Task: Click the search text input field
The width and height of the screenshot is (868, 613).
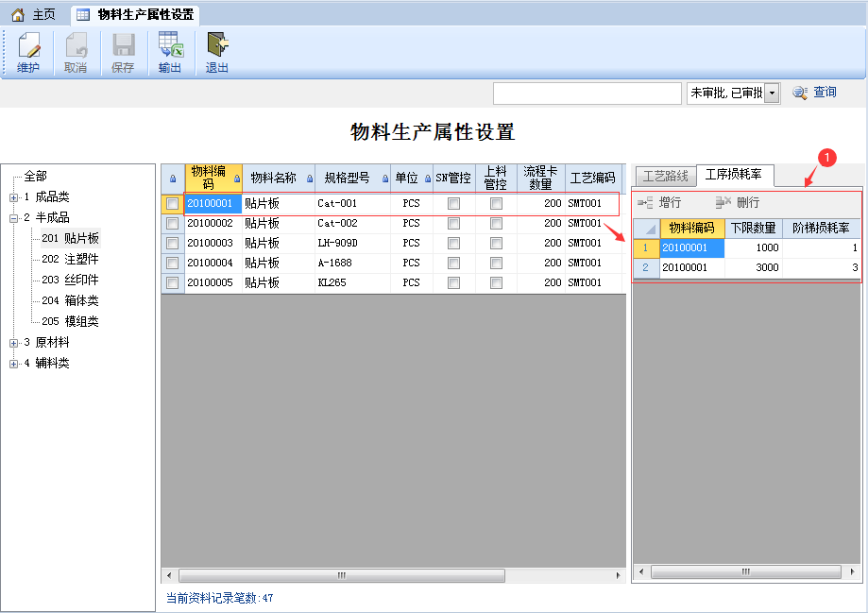Action: (x=587, y=93)
